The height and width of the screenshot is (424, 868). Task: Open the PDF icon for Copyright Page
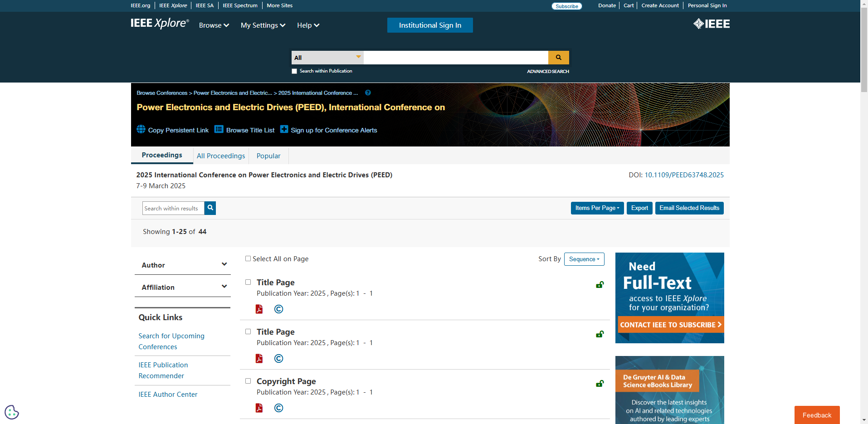pos(259,408)
